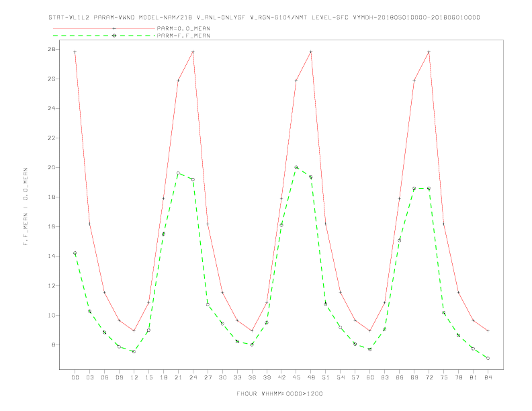Click the red O.O_MEAN peak at hour 72
This screenshot has height=411, width=532.
(x=429, y=52)
